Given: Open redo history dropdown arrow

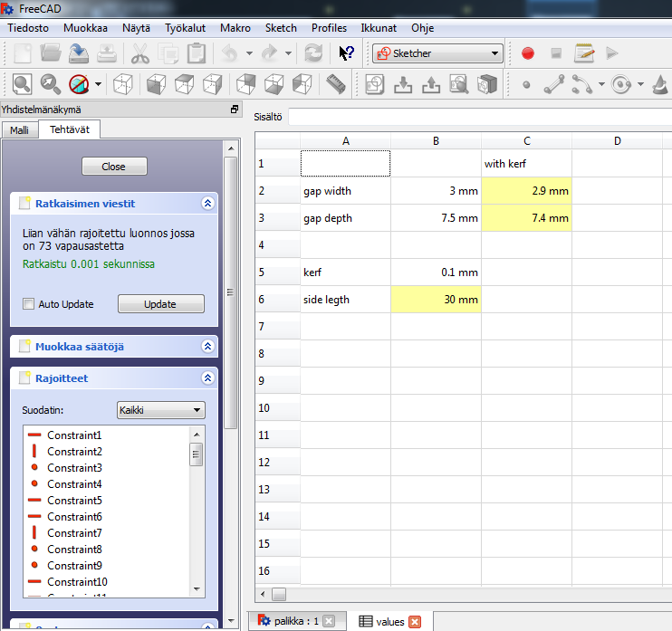Looking at the screenshot, I should (x=288, y=53).
